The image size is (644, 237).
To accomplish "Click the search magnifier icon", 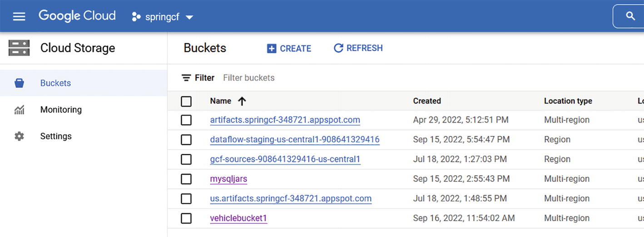I will 630,16.
